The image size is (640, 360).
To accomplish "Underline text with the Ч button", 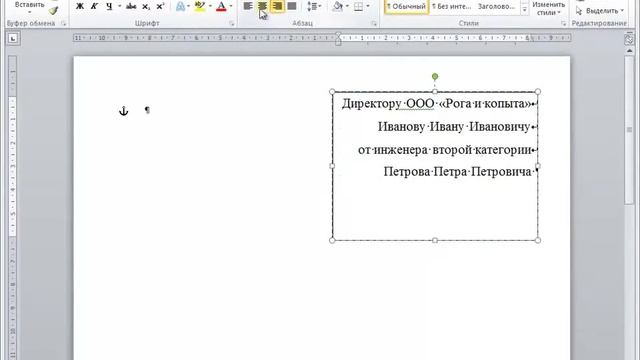I will coord(109,6).
